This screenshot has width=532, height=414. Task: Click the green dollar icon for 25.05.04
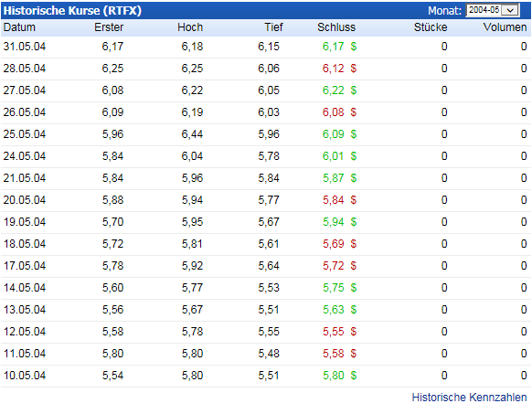coord(354,134)
